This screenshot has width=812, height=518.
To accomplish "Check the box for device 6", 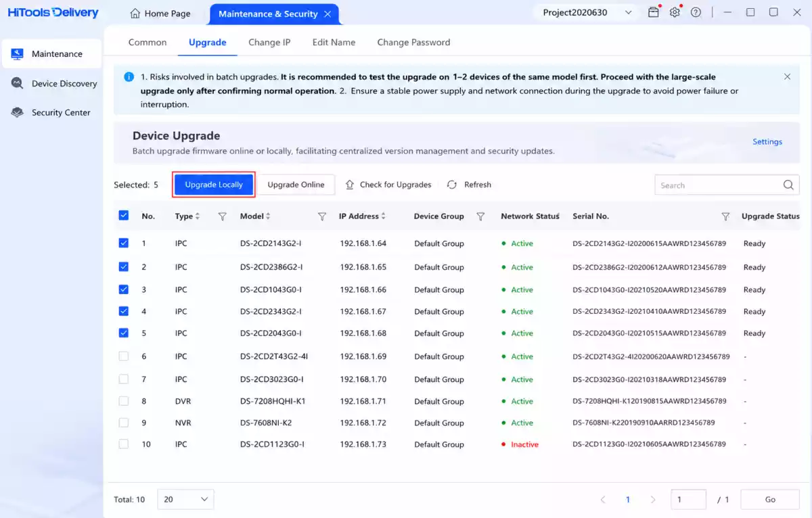I will pyautogui.click(x=123, y=356).
